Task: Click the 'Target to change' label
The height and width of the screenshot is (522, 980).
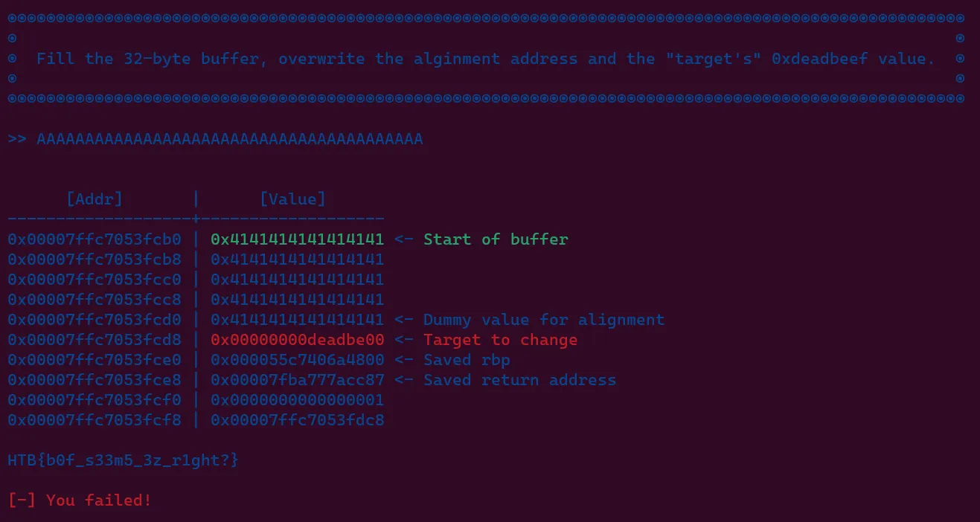Action: point(500,340)
